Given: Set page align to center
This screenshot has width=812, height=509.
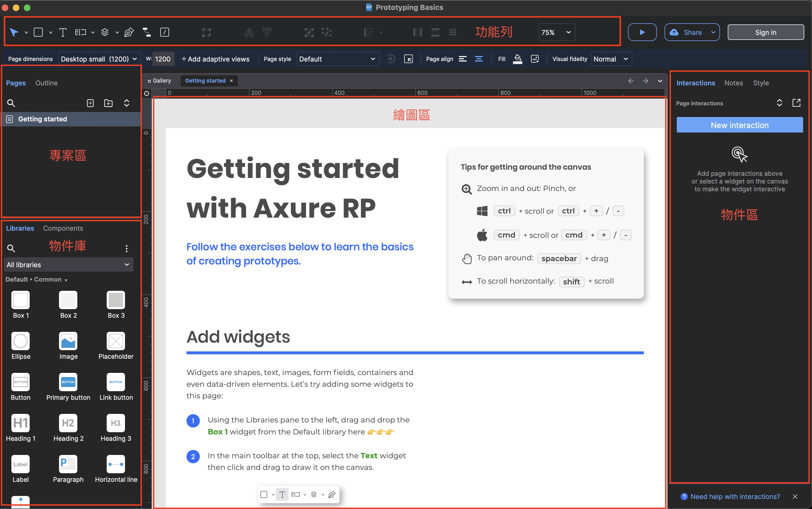Looking at the screenshot, I should (479, 59).
